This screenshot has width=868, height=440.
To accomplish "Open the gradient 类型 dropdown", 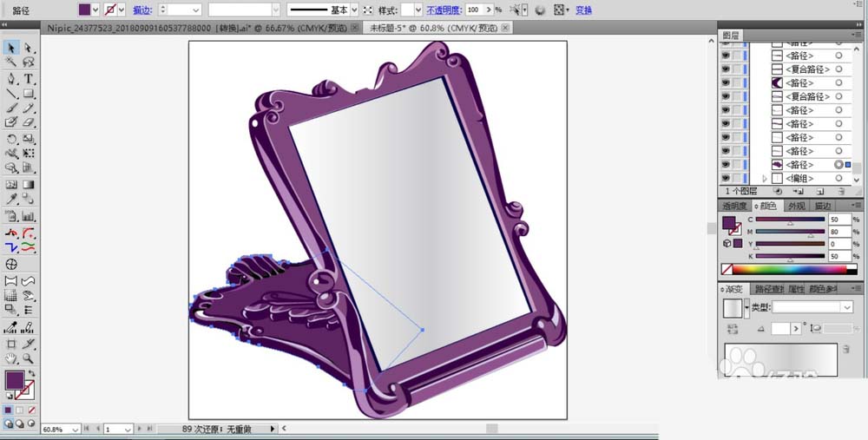I will tap(846, 307).
